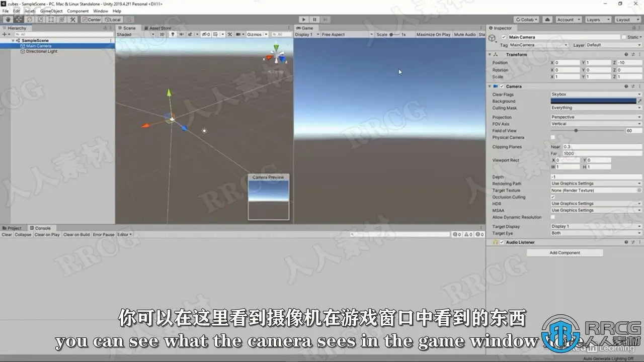The height and width of the screenshot is (362, 644).
Task: Toggle scene lighting bulb icon
Action: click(x=173, y=34)
